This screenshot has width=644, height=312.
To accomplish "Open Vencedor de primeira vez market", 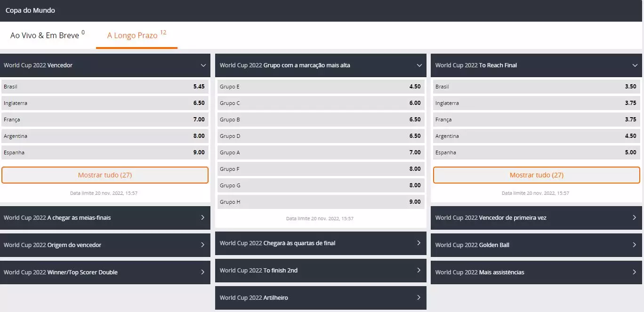I will [536, 218].
